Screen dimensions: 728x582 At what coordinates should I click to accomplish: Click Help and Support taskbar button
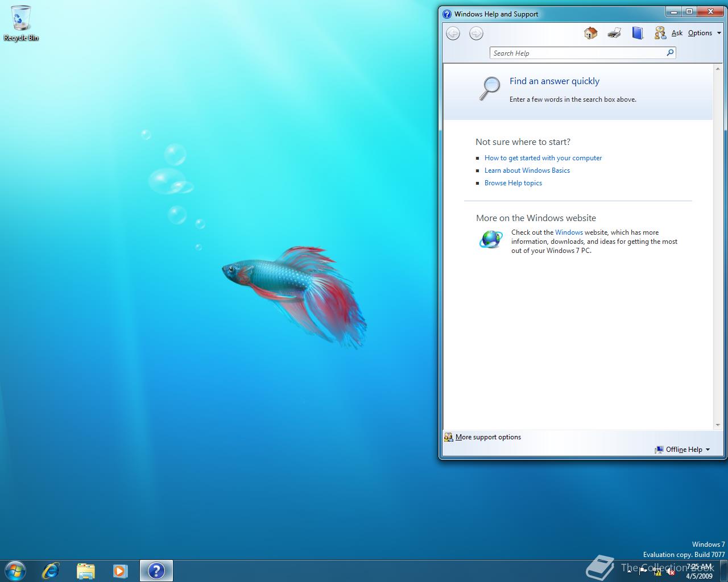(x=156, y=571)
